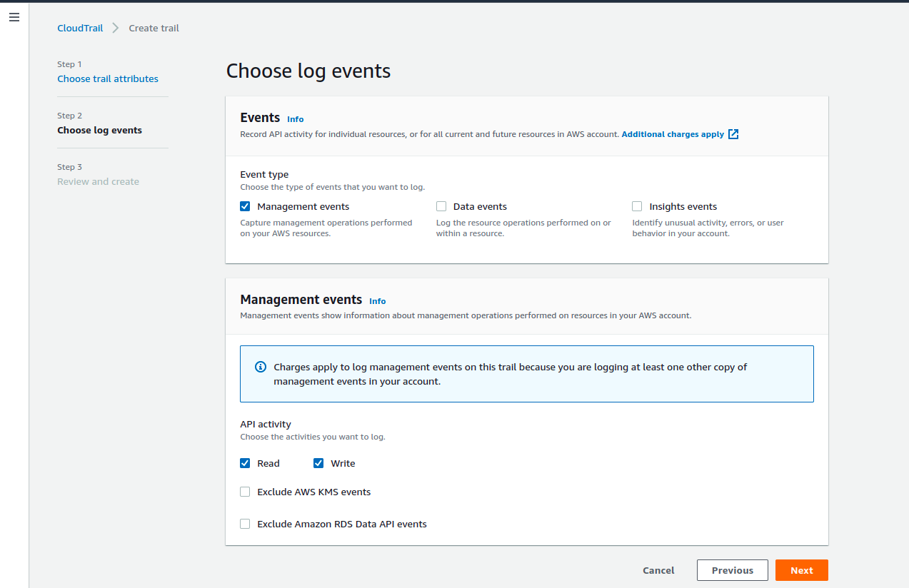This screenshot has height=588, width=909.
Task: Go to Step 1 Choose trail attributes
Action: click(x=108, y=78)
